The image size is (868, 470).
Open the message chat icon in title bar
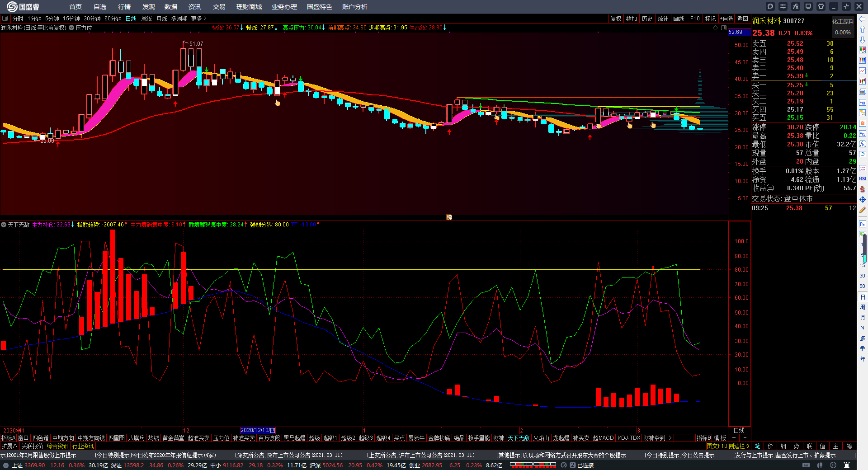point(770,6)
